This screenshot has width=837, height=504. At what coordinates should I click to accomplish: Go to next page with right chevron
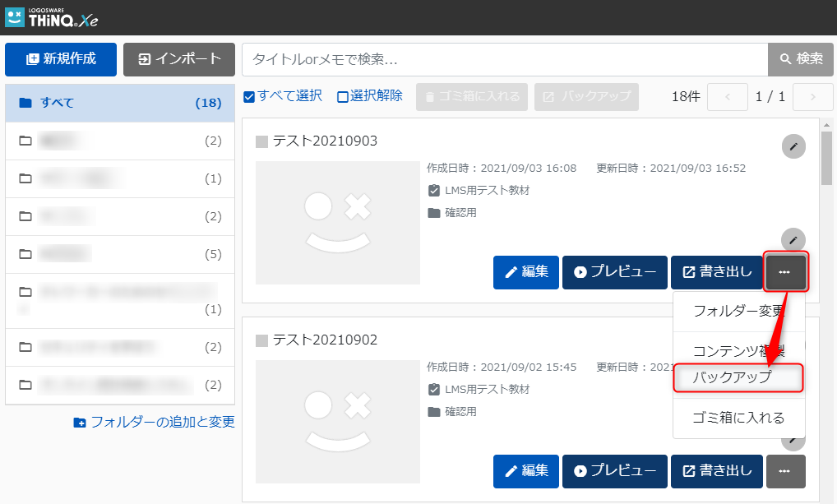coord(812,97)
